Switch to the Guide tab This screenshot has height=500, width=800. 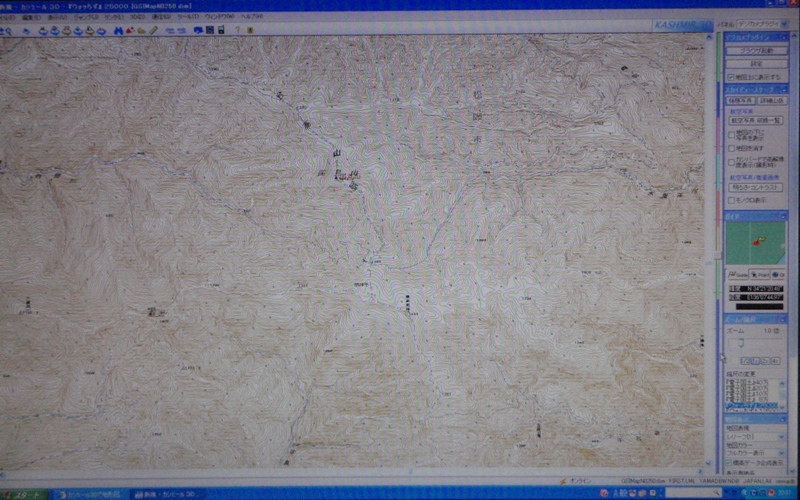738,274
